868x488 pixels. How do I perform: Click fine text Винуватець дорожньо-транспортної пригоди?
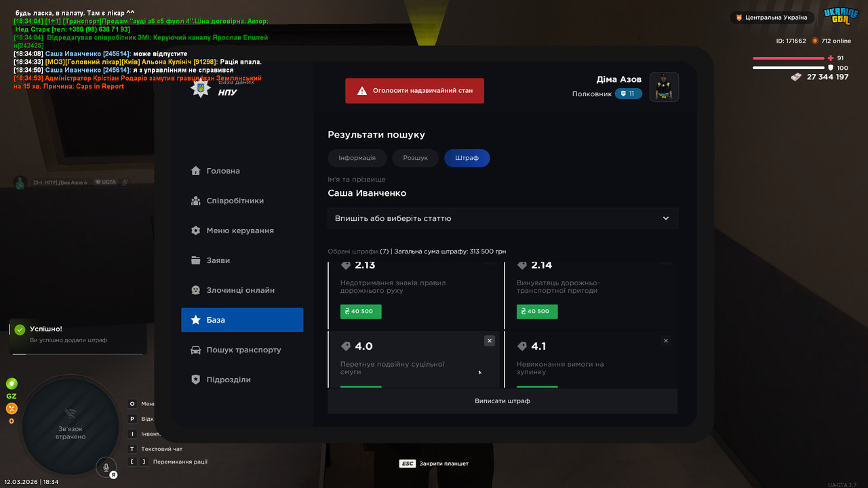click(x=558, y=287)
